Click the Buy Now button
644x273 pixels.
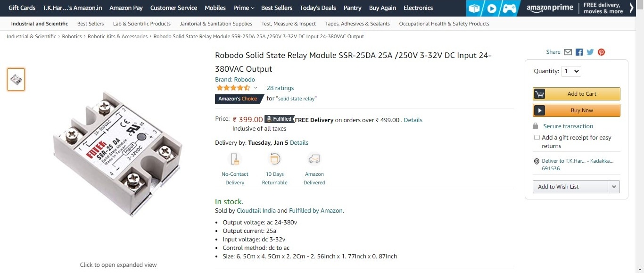576,110
